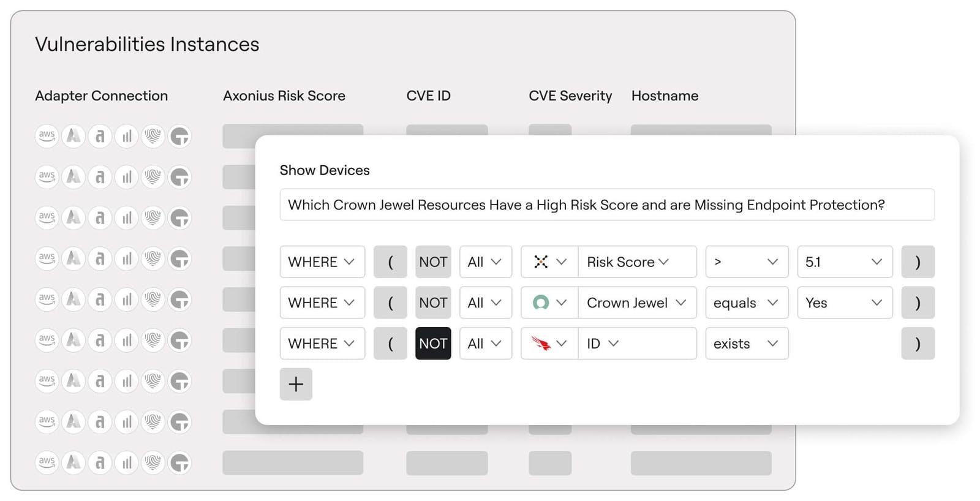Click the AWS adapter icon in the first table row

(x=47, y=136)
